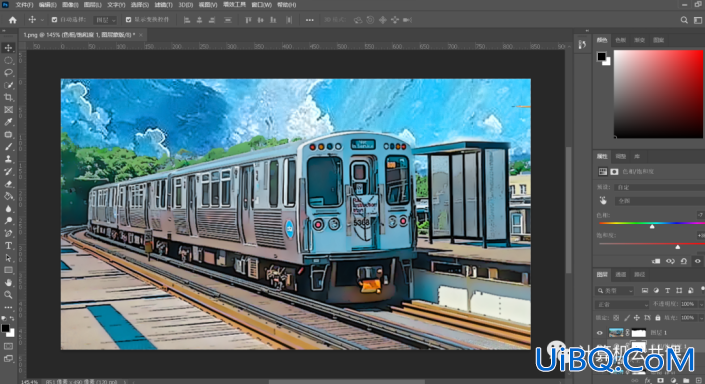705x384 pixels.
Task: Hide the 图层 1 layer eye
Action: pos(599,333)
